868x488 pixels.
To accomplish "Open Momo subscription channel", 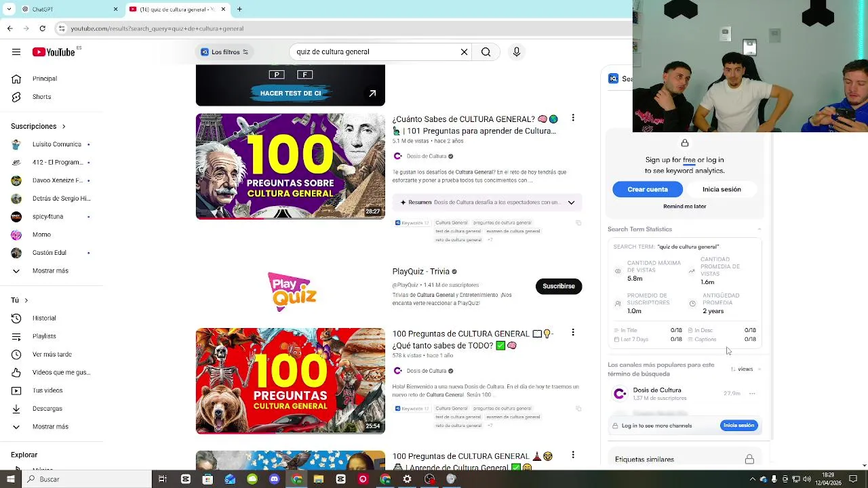I will pyautogui.click(x=41, y=235).
